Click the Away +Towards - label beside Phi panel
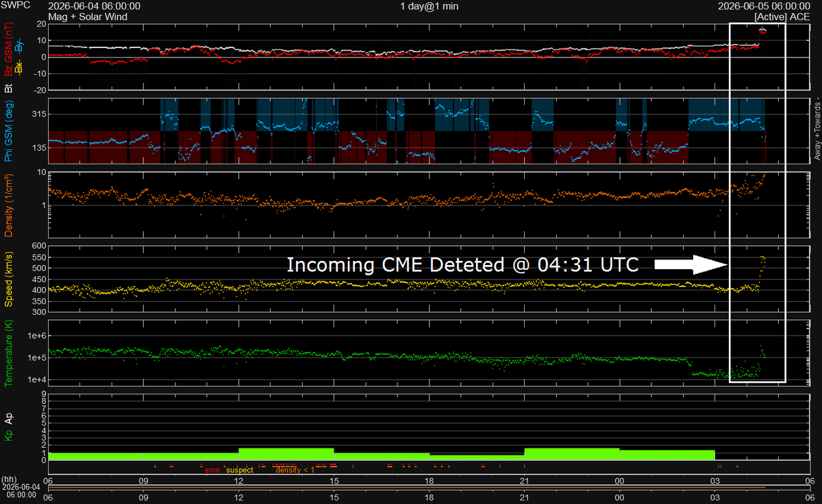Image resolution: width=822 pixels, height=504 pixels. coord(817,130)
